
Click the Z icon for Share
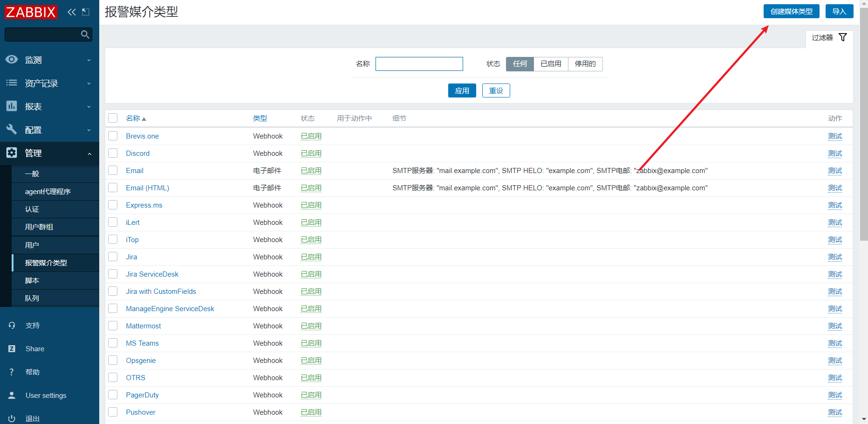tap(12, 348)
